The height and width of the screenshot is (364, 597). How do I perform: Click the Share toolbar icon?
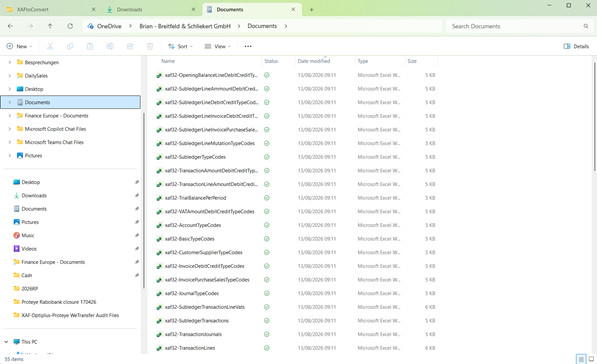tap(130, 46)
